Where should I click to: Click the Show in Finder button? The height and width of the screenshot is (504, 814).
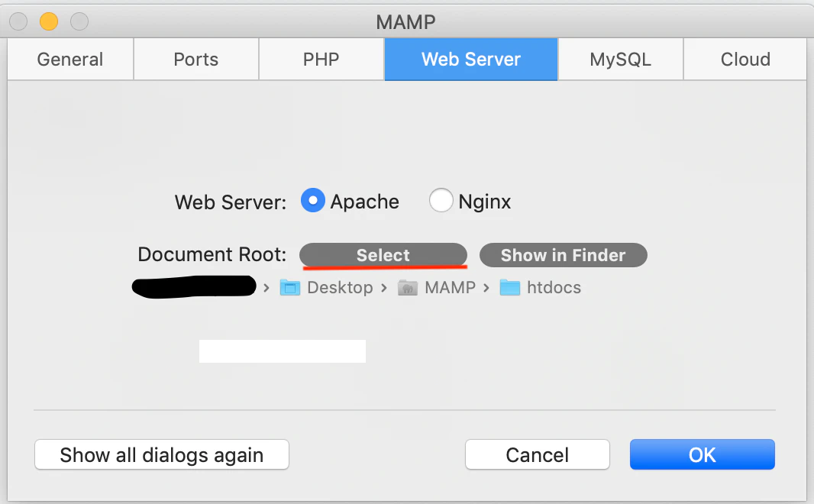564,255
